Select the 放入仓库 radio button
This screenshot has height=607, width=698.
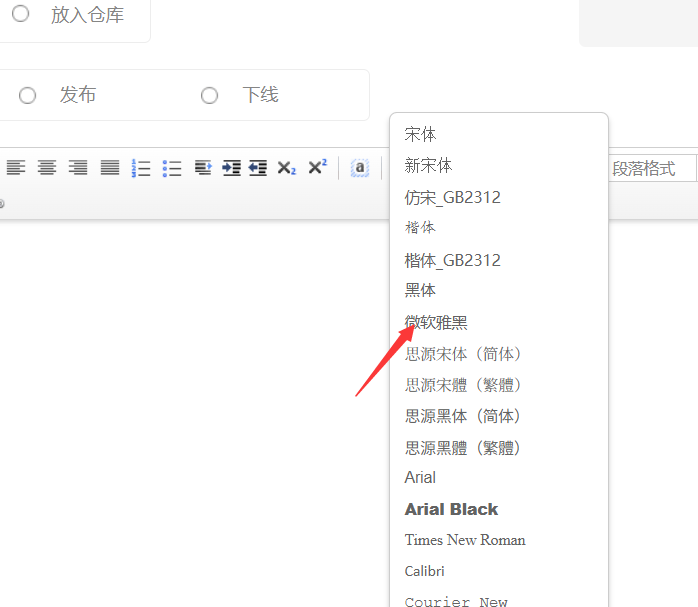20,13
